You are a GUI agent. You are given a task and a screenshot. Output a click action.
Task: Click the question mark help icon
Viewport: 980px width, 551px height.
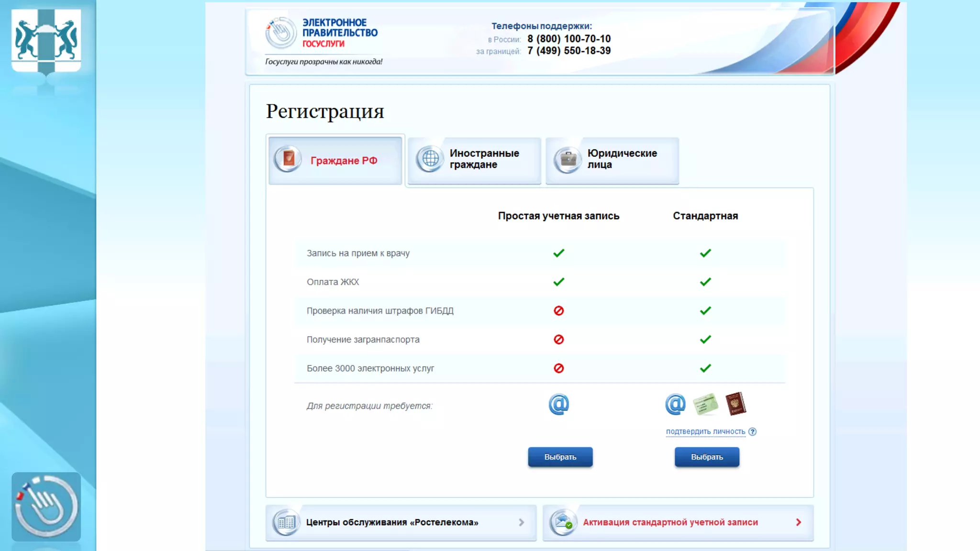coord(752,431)
